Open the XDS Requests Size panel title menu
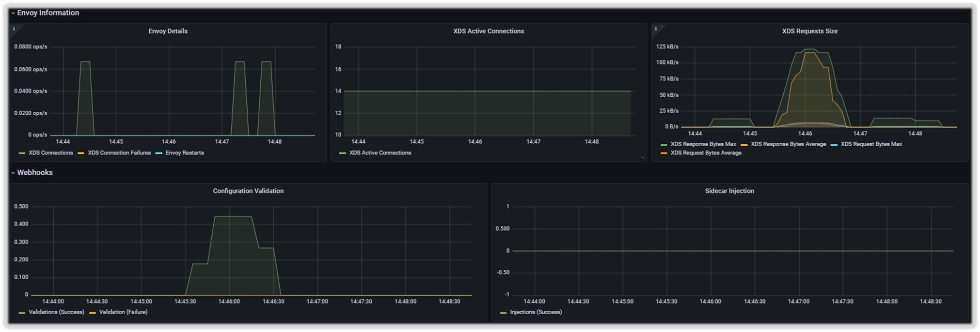Viewport: 980px width, 332px height. point(809,31)
